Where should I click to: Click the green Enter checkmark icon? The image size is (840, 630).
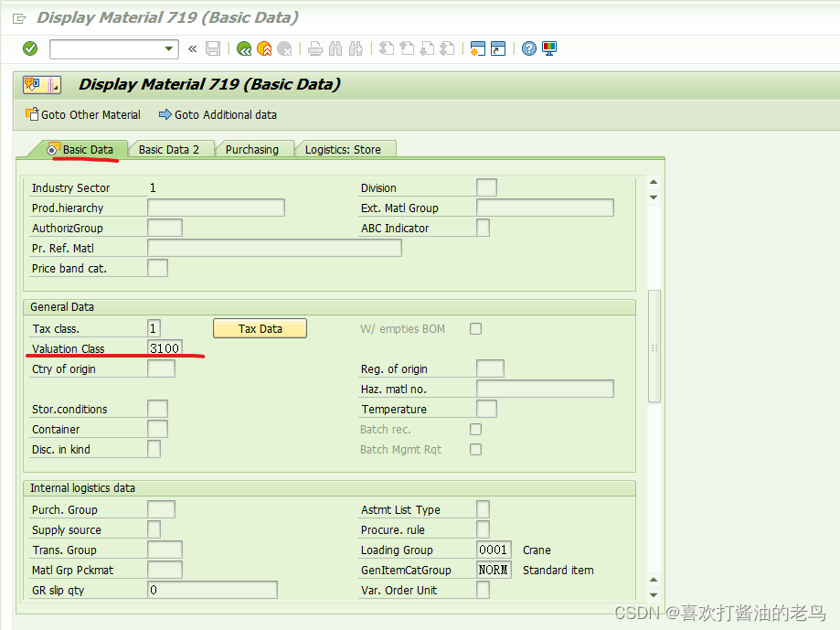(30, 48)
